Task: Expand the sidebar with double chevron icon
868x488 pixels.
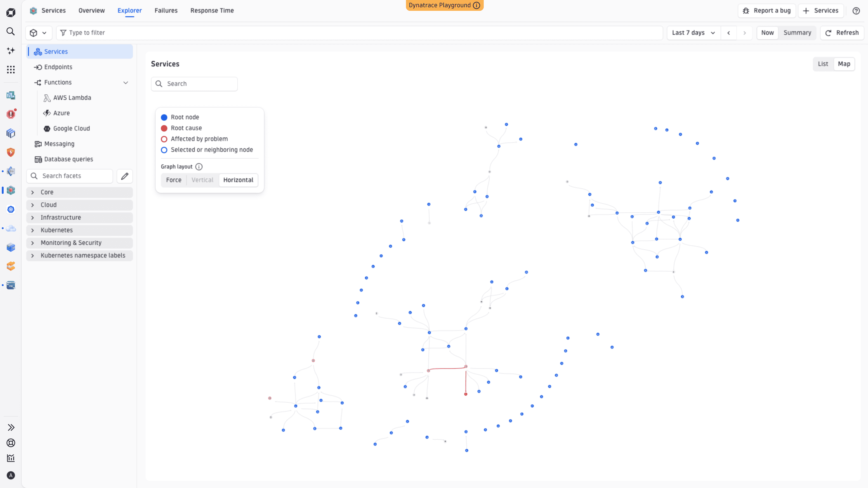Action: [x=11, y=427]
